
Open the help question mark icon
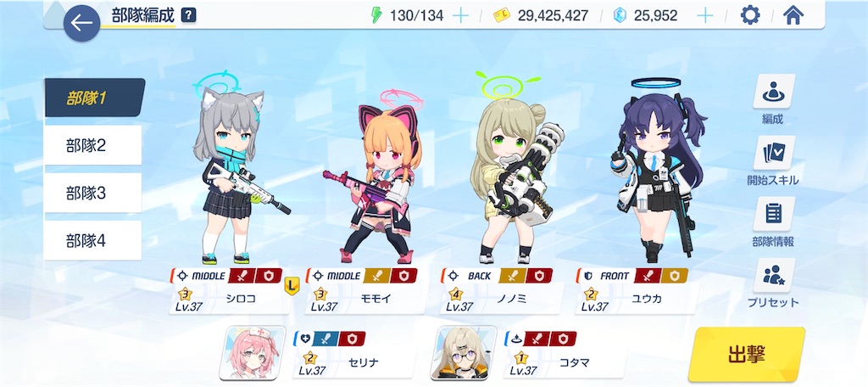[189, 15]
